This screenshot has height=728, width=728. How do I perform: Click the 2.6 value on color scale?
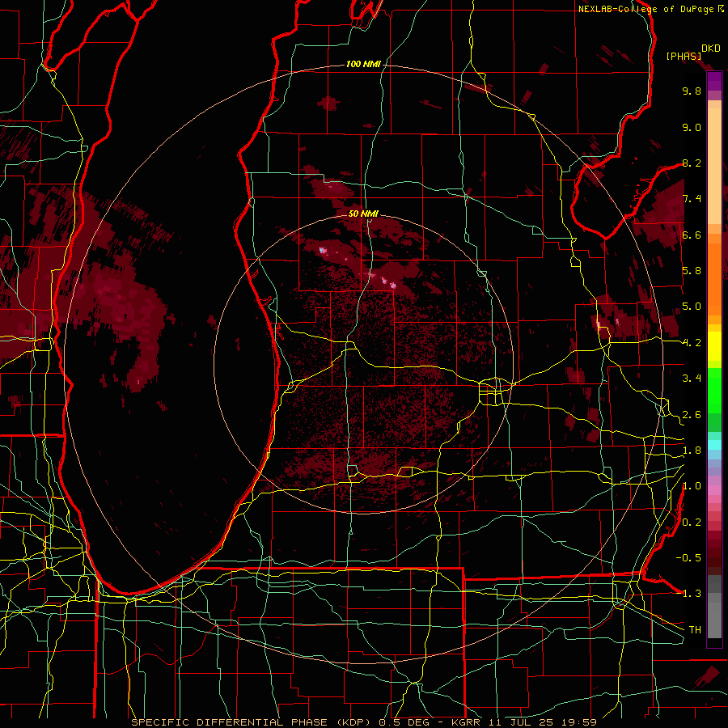(692, 415)
